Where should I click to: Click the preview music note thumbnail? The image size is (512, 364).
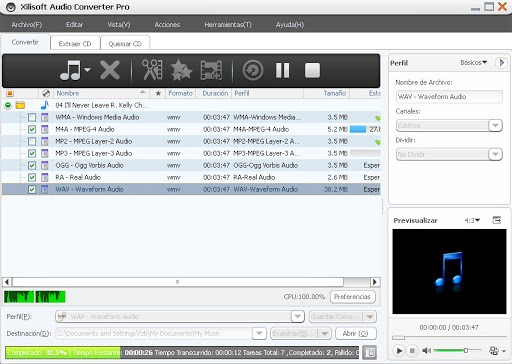point(449,271)
